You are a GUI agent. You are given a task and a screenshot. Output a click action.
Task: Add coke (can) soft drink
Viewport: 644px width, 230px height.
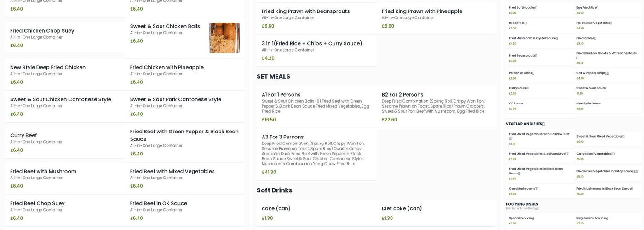[276, 209]
